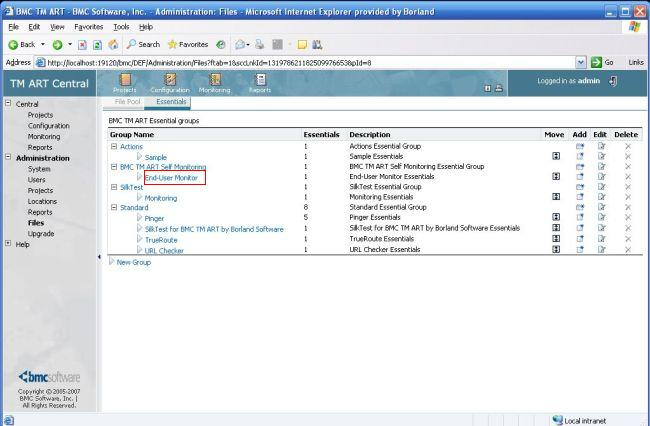Move the Sample essential row
This screenshot has width=650, height=426.
pos(556,156)
